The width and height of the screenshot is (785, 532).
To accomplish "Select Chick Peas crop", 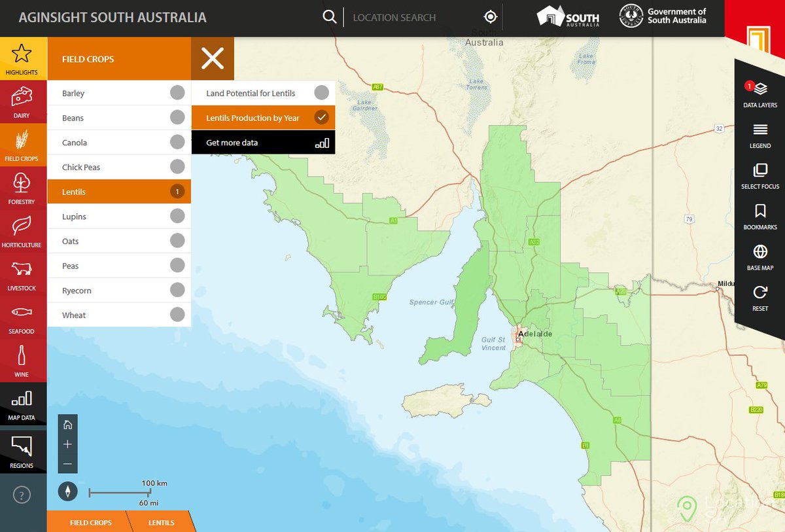I will (119, 167).
